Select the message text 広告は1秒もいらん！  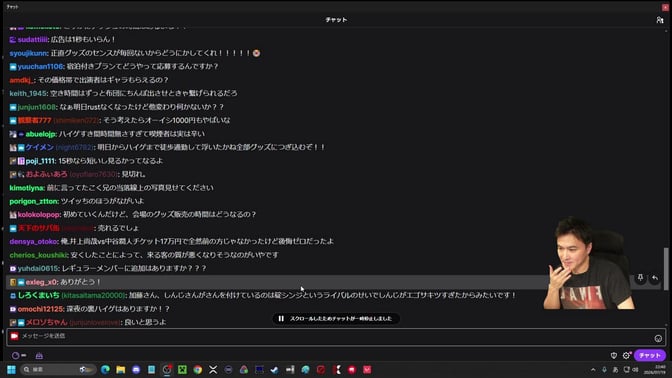coord(83,39)
